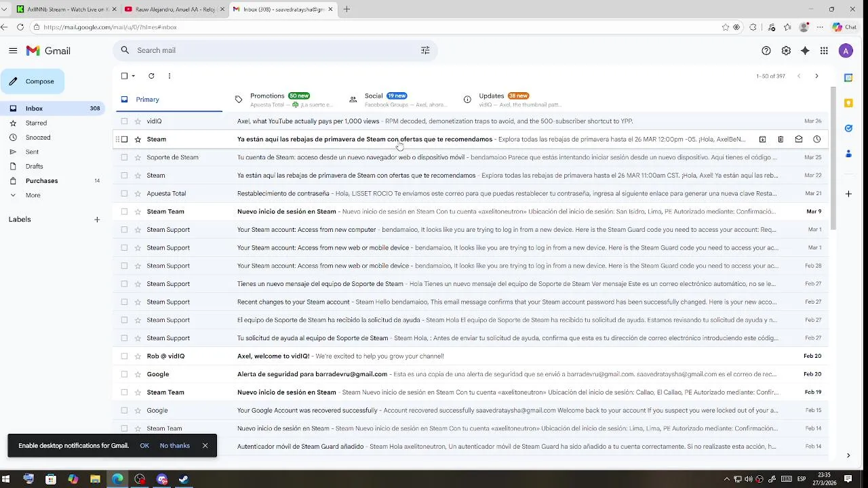
Task: Click the Gmail logo
Action: coord(48,51)
